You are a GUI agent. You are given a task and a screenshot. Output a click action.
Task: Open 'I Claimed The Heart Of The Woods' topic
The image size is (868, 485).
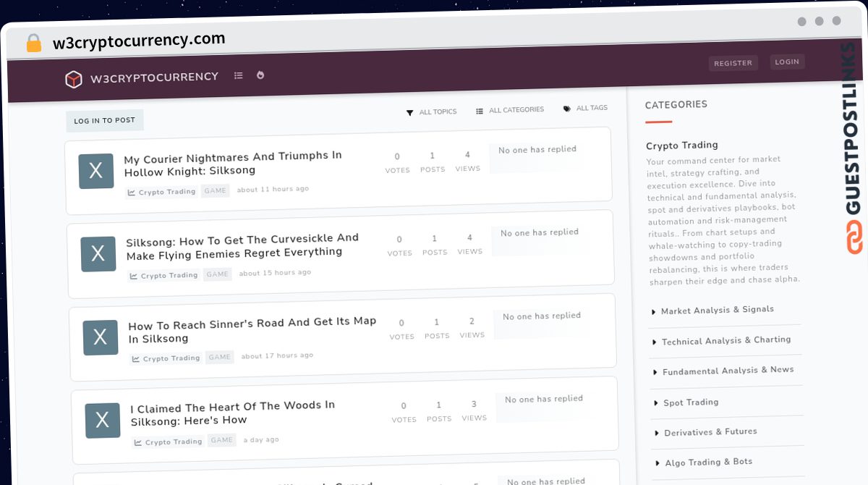(233, 413)
